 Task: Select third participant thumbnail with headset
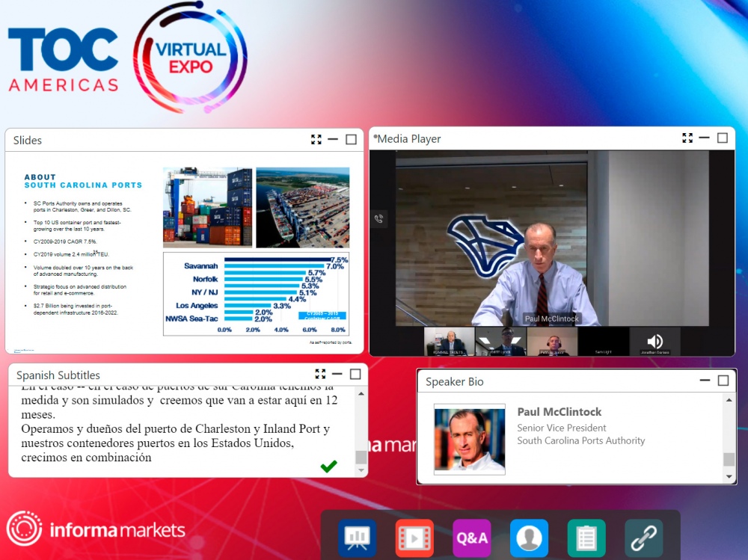click(x=553, y=342)
